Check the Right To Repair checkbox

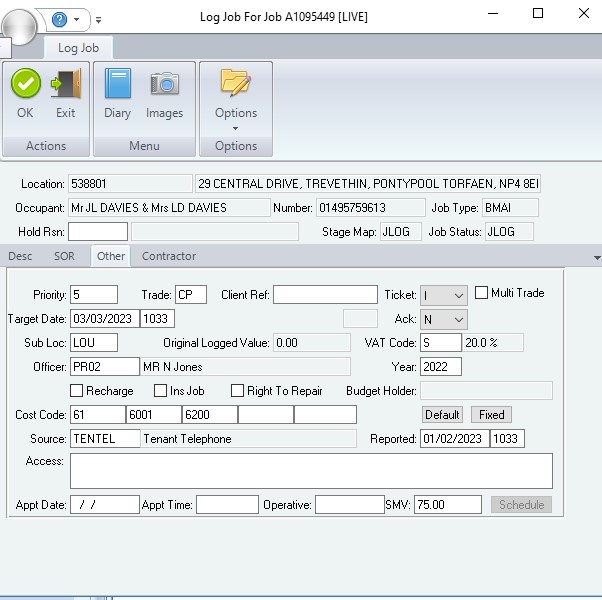[x=237, y=391]
